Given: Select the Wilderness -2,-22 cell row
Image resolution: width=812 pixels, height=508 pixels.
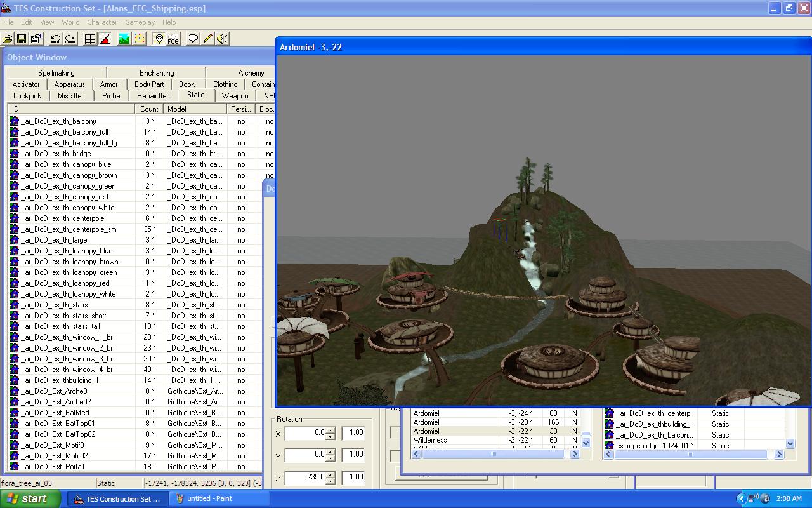Looking at the screenshot, I should (x=496, y=440).
